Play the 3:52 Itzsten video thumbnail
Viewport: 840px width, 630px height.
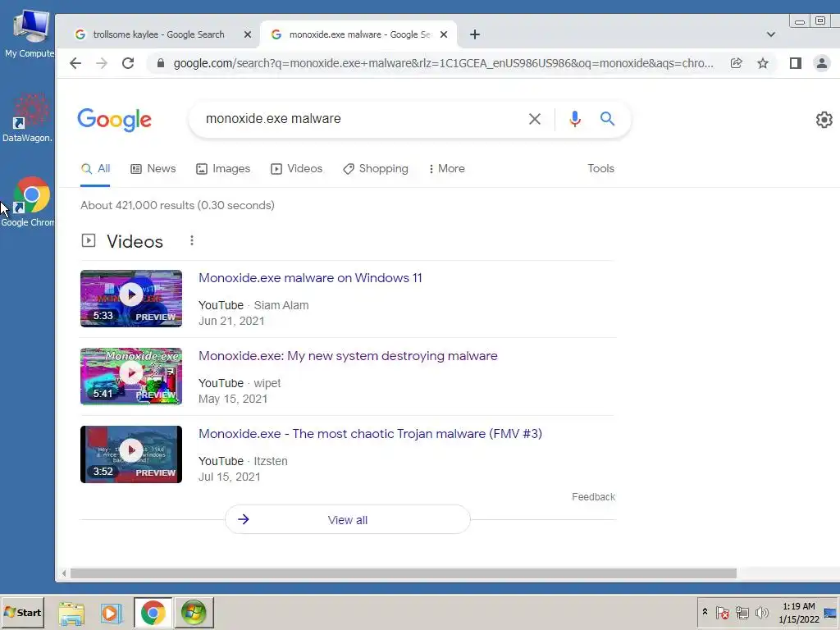pyautogui.click(x=131, y=454)
